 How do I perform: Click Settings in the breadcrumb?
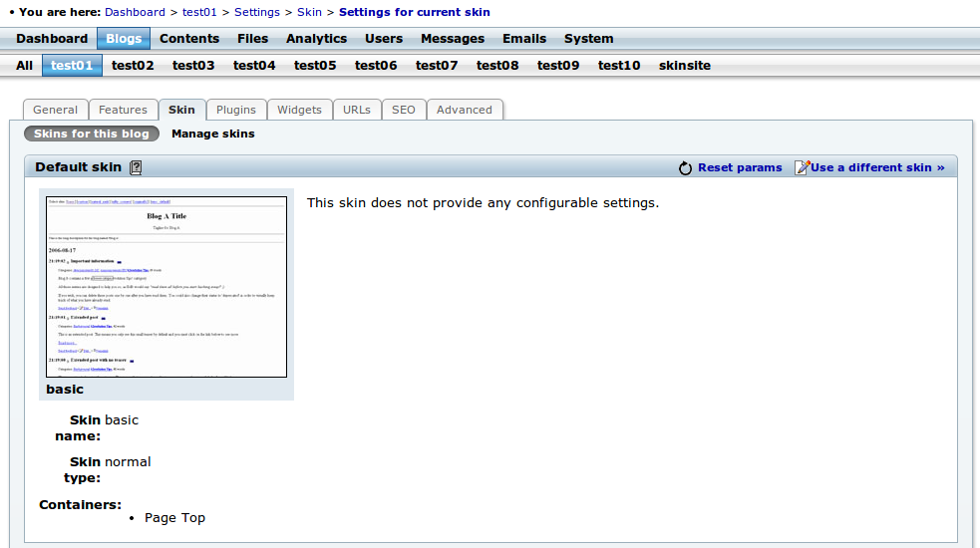257,12
